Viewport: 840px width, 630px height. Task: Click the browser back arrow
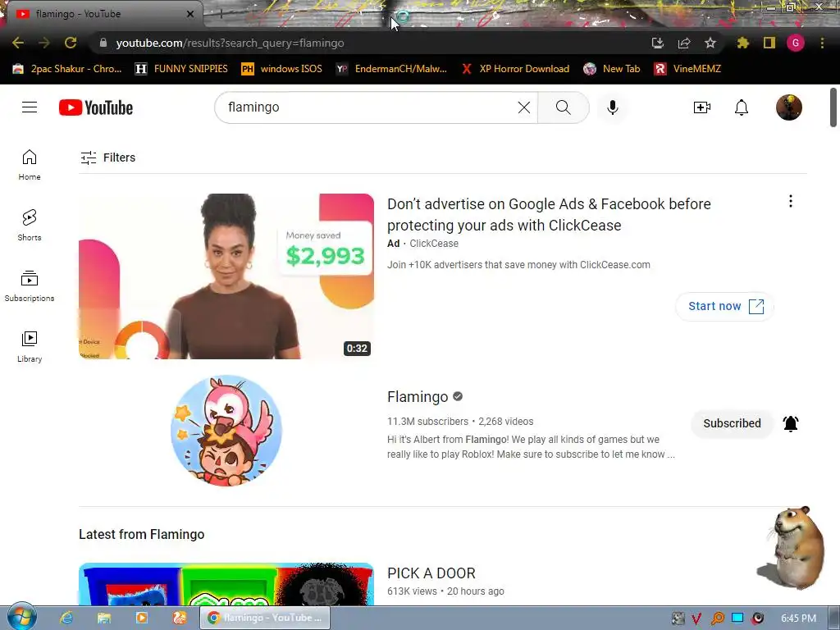18,43
